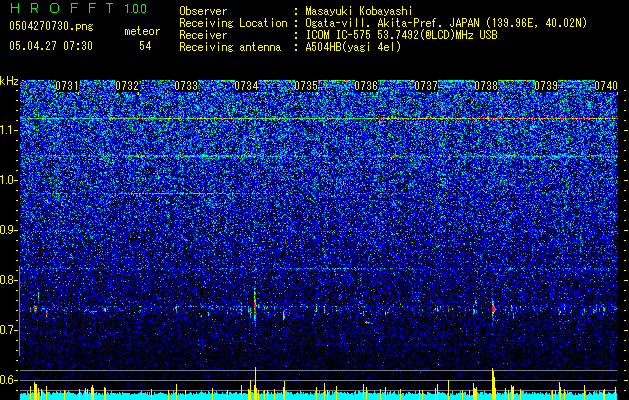Image resolution: width=629 pixels, height=400 pixels.
Task: Click the Ogata-vill. Akita-Pref. JAPAN location text
Action: (x=446, y=23)
